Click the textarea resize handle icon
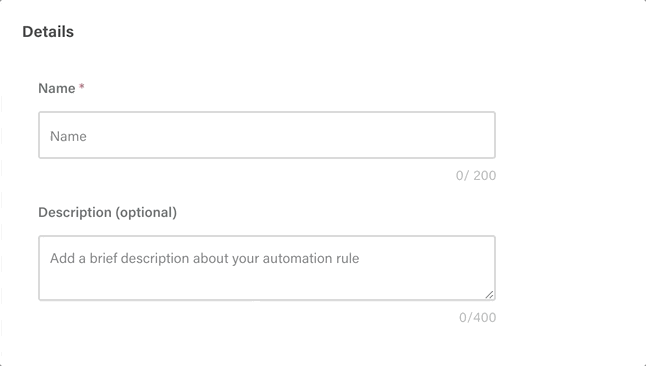 click(x=489, y=294)
